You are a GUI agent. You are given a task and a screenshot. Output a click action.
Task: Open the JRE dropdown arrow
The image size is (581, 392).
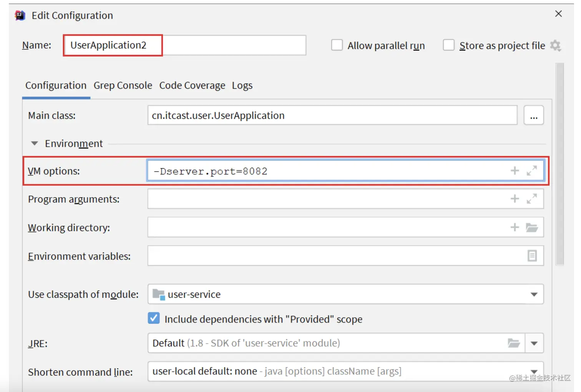pyautogui.click(x=534, y=343)
